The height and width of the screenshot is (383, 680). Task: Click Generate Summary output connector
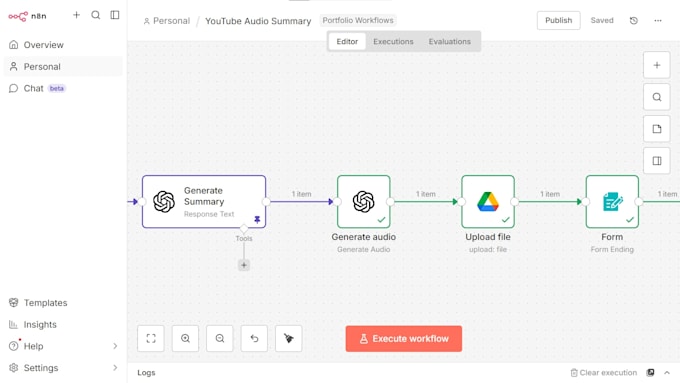pos(266,202)
